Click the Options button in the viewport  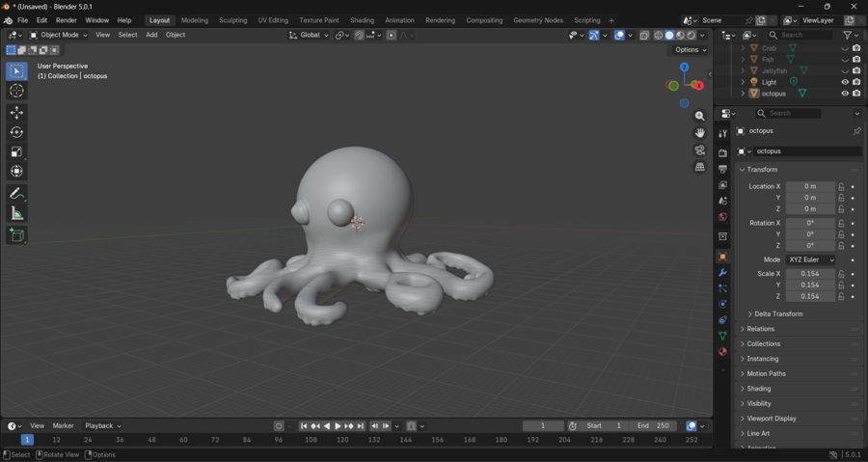pyautogui.click(x=690, y=50)
